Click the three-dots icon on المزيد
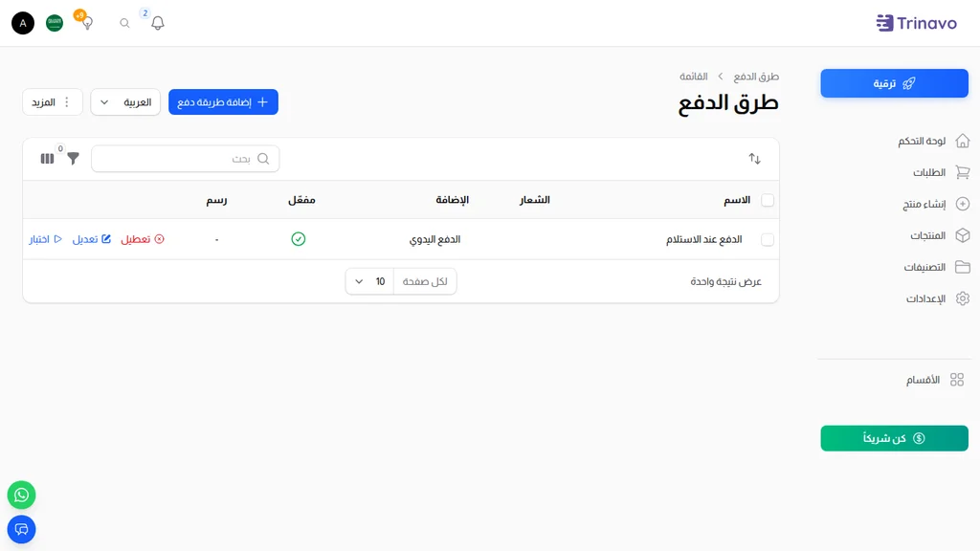 [x=67, y=101]
